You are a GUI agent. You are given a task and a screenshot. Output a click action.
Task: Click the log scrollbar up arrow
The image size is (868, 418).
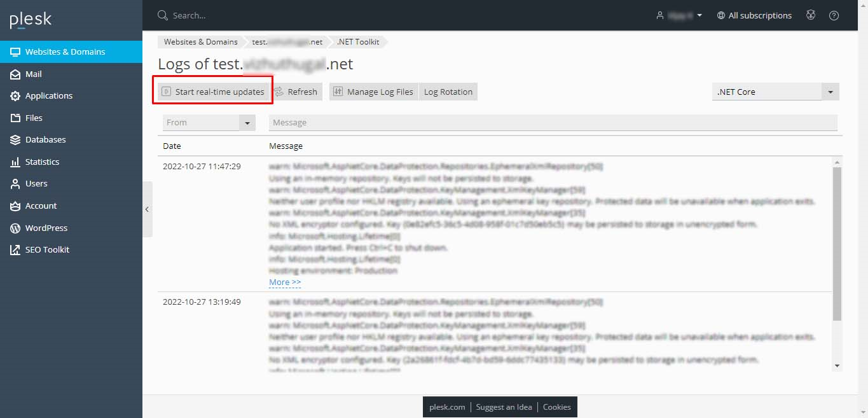837,162
